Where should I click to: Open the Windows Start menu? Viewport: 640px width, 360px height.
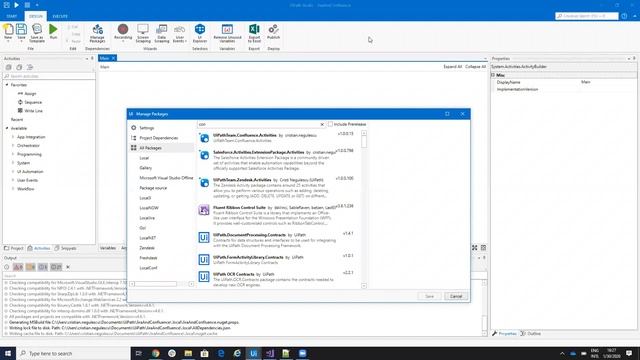point(8,353)
